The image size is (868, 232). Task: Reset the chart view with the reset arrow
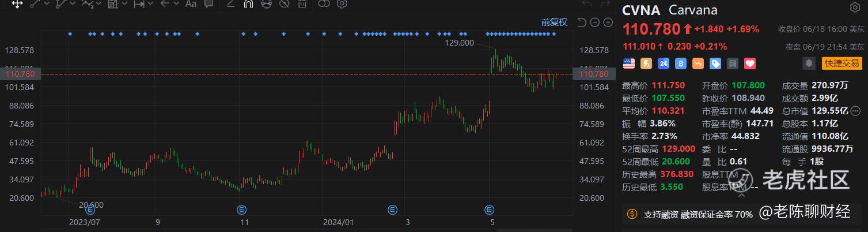click(581, 23)
